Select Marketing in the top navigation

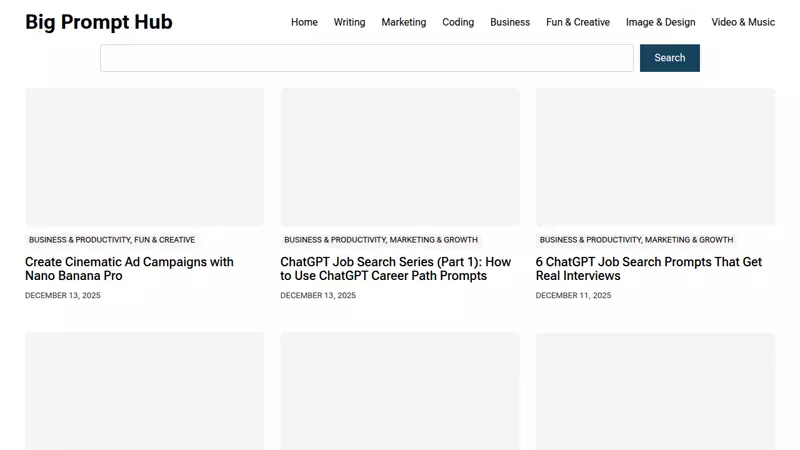coord(403,22)
